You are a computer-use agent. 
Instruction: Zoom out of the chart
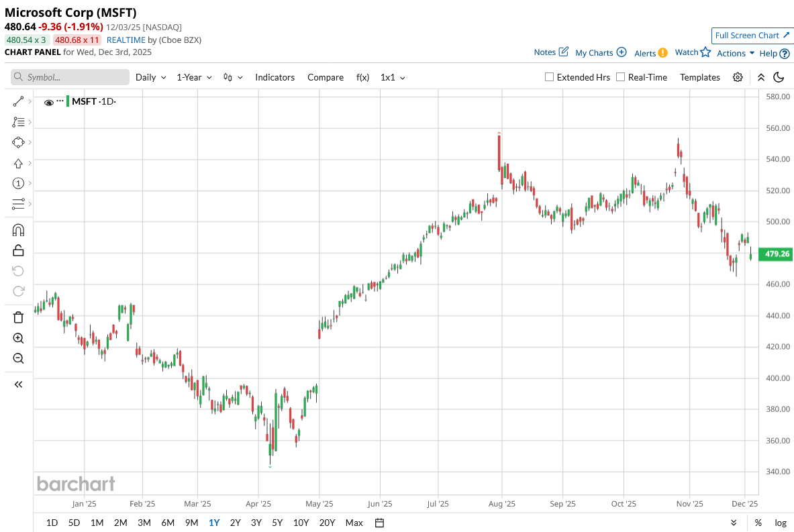(18, 358)
